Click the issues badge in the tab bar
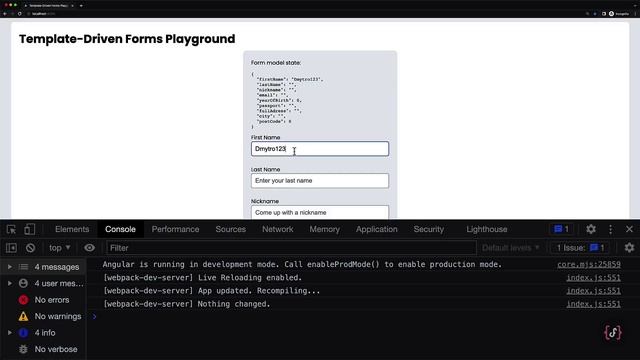Image resolution: width=640 pixels, height=360 pixels. 561,229
